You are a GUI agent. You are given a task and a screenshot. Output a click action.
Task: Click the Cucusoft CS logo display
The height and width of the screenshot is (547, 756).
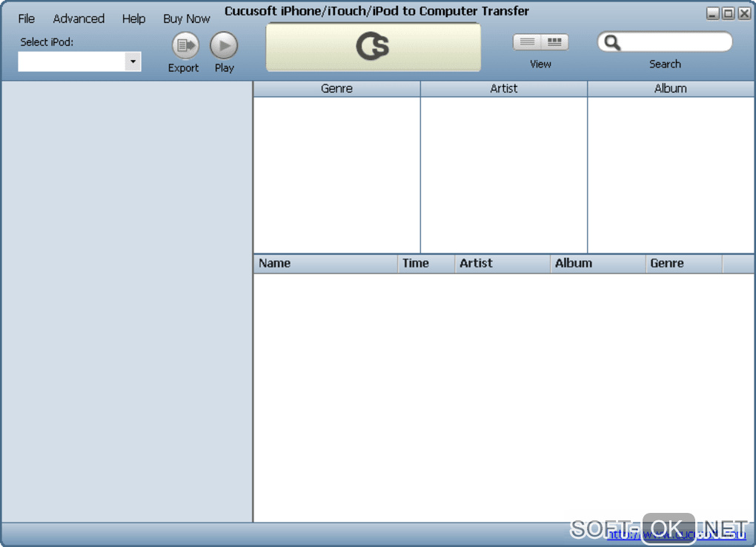373,47
